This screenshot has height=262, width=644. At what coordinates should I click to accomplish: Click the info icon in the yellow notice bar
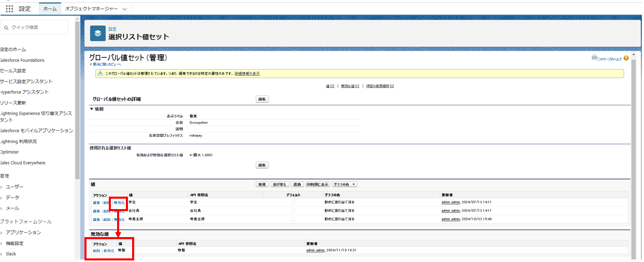click(x=100, y=74)
